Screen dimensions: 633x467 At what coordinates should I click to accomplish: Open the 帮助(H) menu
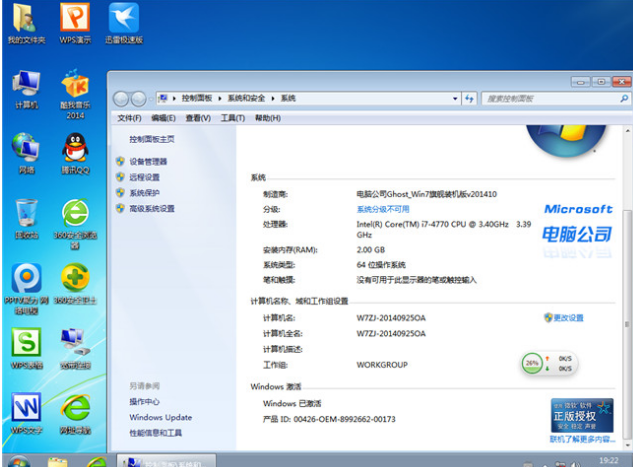tap(268, 118)
